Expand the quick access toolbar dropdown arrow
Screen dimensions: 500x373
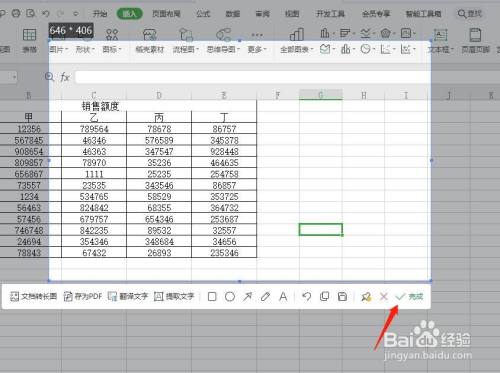(x=76, y=14)
